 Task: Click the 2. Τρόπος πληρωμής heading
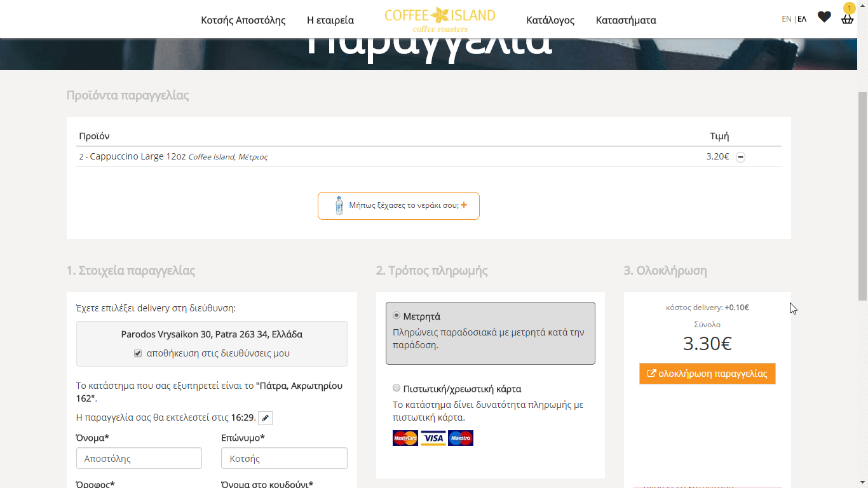point(432,271)
